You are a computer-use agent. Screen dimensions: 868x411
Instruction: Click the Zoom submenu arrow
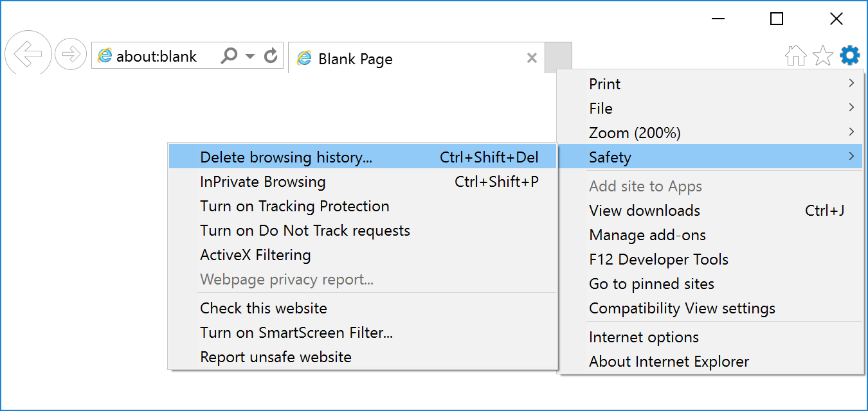tap(851, 132)
